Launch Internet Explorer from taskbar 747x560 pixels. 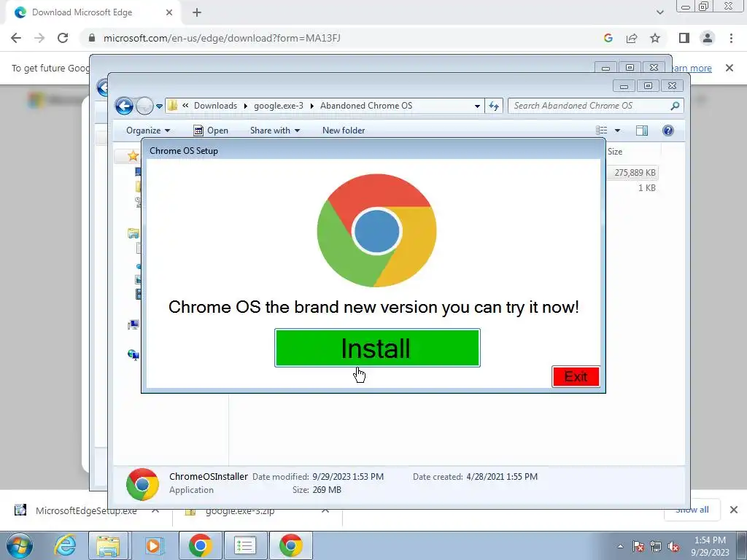65,545
